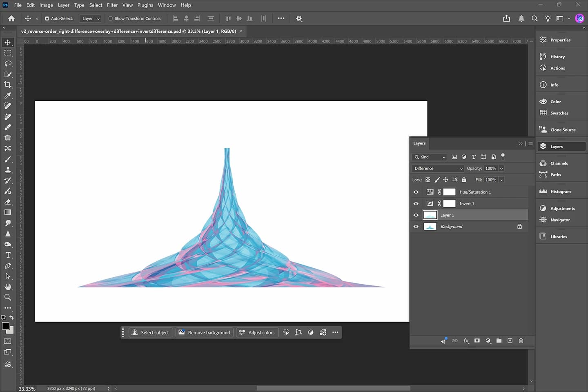Open the Layers panel options menu
588x392 pixels.
(530, 143)
